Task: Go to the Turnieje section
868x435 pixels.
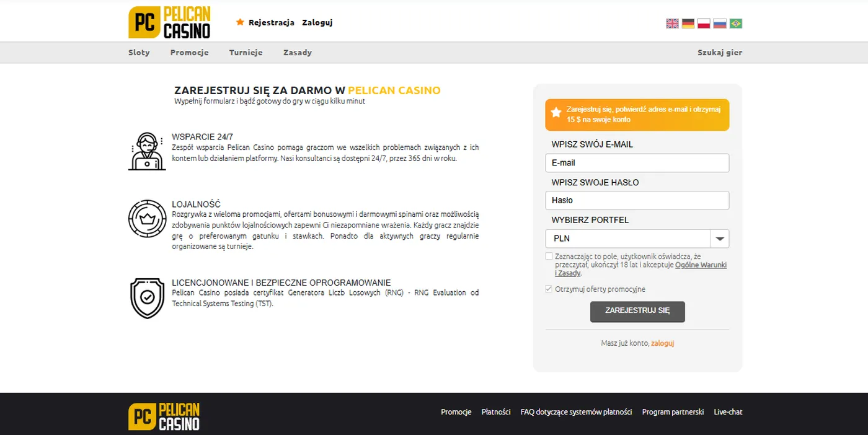Action: click(x=246, y=53)
